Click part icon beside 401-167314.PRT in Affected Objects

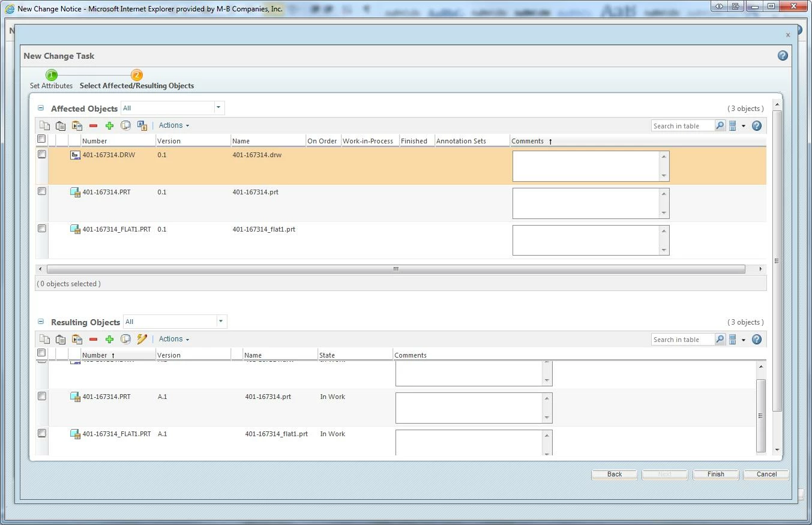(75, 193)
